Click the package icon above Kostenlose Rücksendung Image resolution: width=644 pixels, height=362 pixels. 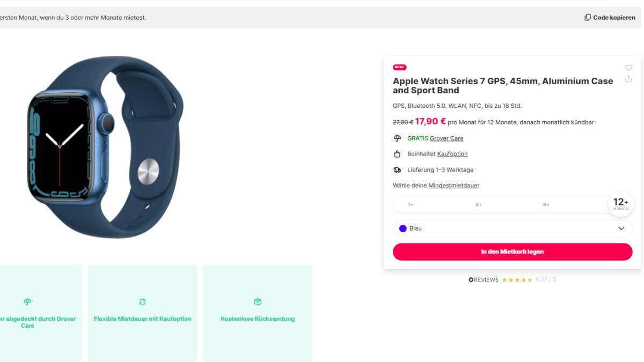[258, 302]
